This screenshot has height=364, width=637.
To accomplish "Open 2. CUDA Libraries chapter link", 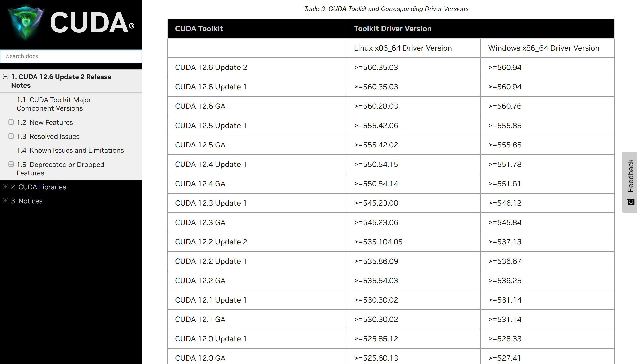I will [39, 187].
